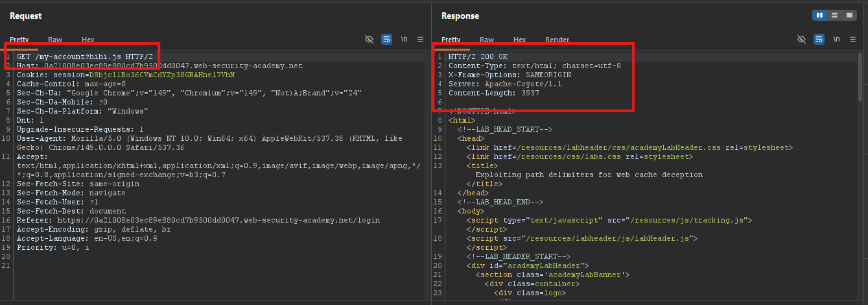Click the div class=logo line
The height and width of the screenshot is (305, 868).
pyautogui.click(x=530, y=293)
